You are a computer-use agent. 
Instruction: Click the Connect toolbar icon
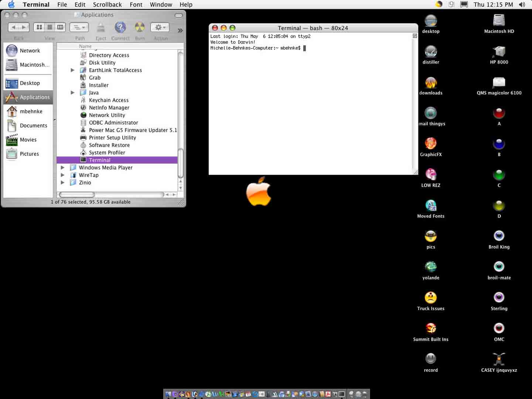pos(120,27)
